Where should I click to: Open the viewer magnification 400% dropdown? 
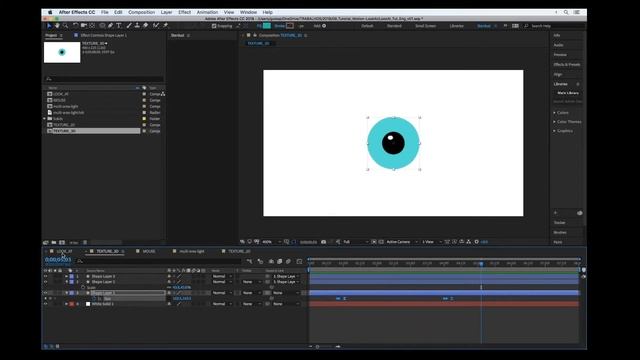(x=271, y=242)
